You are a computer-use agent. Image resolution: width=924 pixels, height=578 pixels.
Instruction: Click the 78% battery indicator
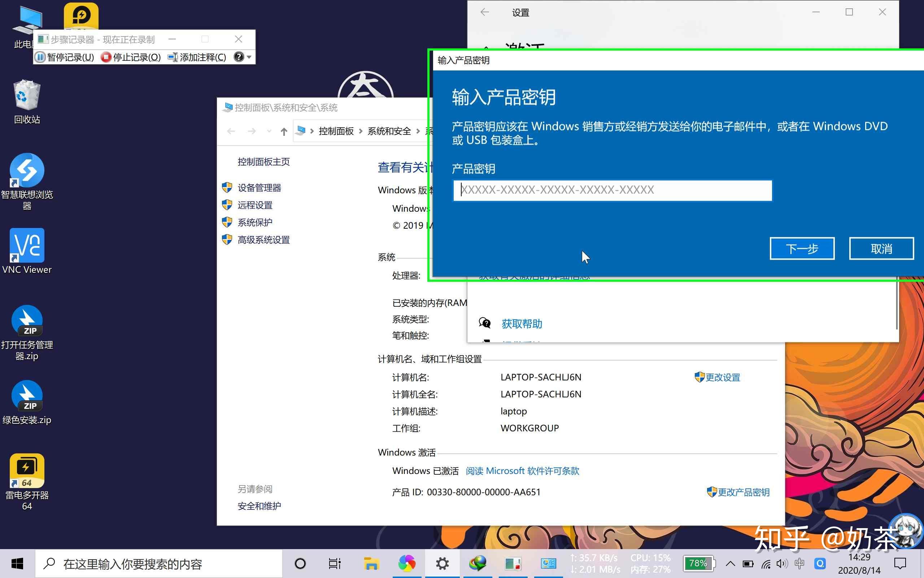pyautogui.click(x=698, y=564)
